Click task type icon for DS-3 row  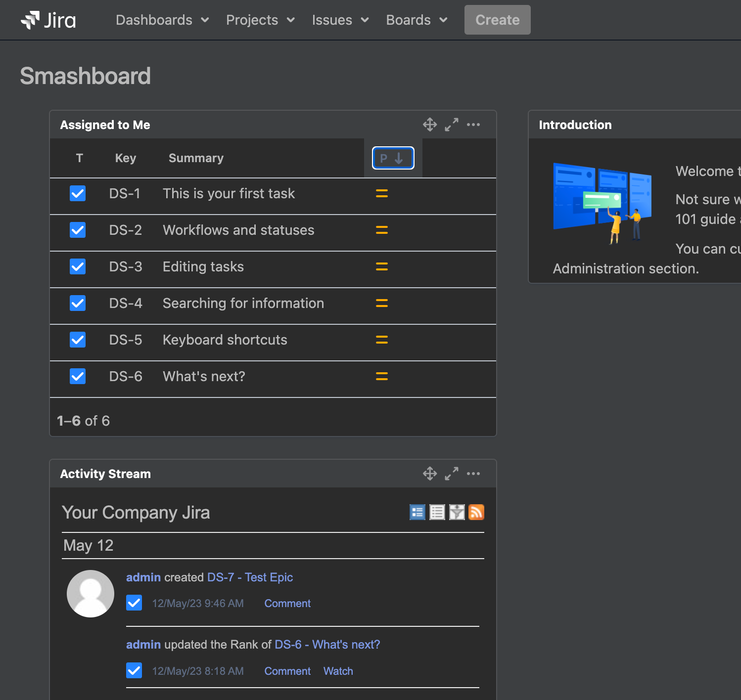click(78, 266)
